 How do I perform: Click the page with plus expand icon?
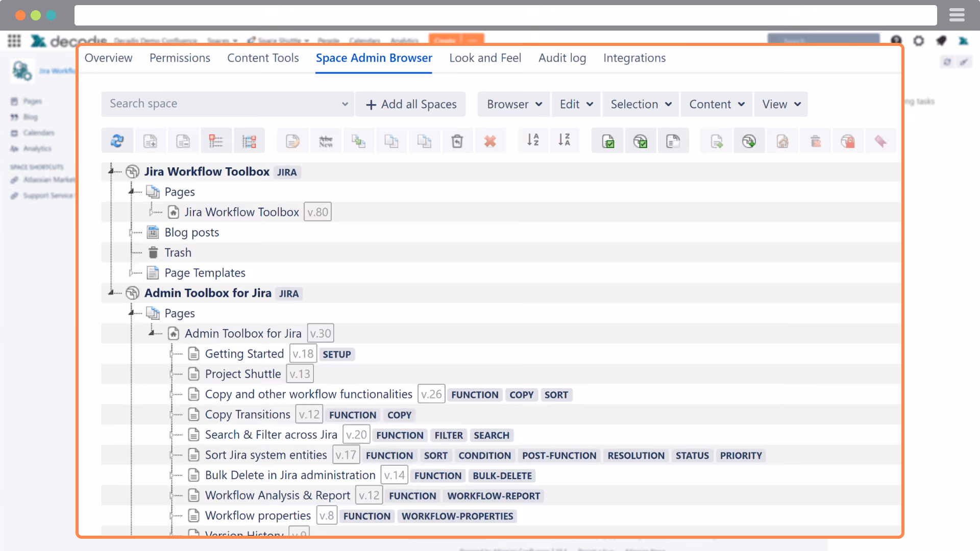(x=150, y=141)
